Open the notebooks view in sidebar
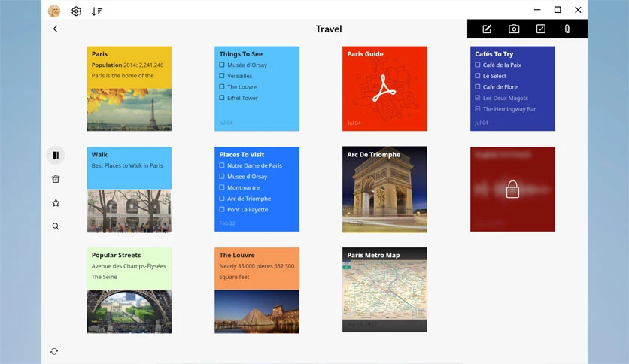The width and height of the screenshot is (629, 364). tap(56, 155)
